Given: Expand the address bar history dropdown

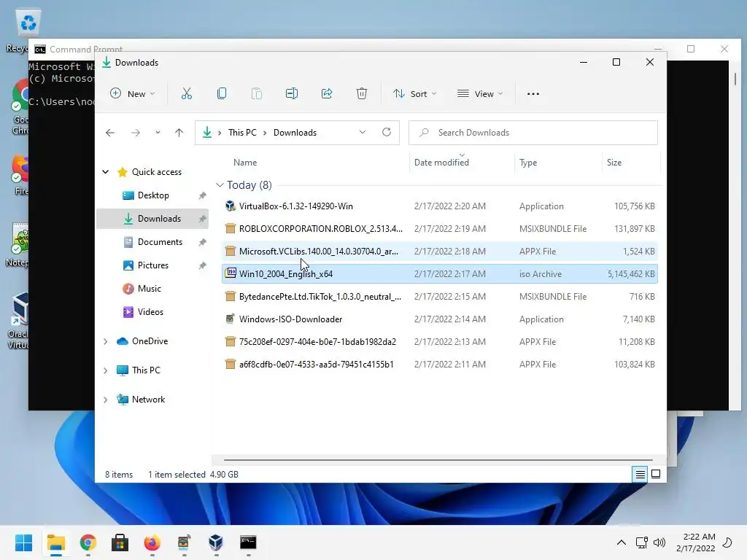Looking at the screenshot, I should point(363,133).
